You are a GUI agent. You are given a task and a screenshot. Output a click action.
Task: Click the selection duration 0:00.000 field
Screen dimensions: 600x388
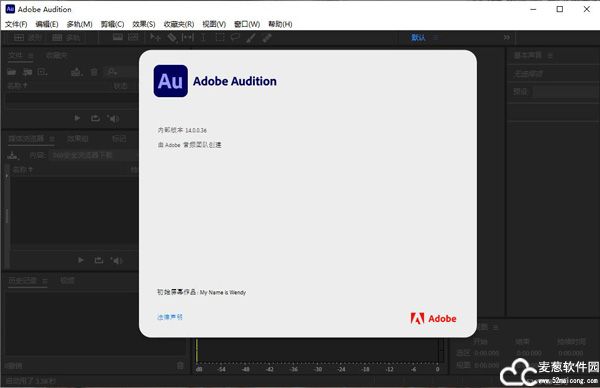pos(571,353)
